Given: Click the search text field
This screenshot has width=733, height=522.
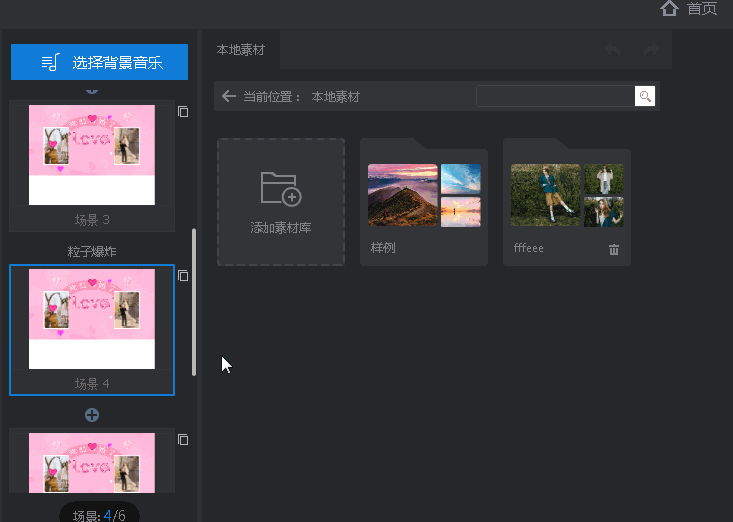Looking at the screenshot, I should [555, 96].
